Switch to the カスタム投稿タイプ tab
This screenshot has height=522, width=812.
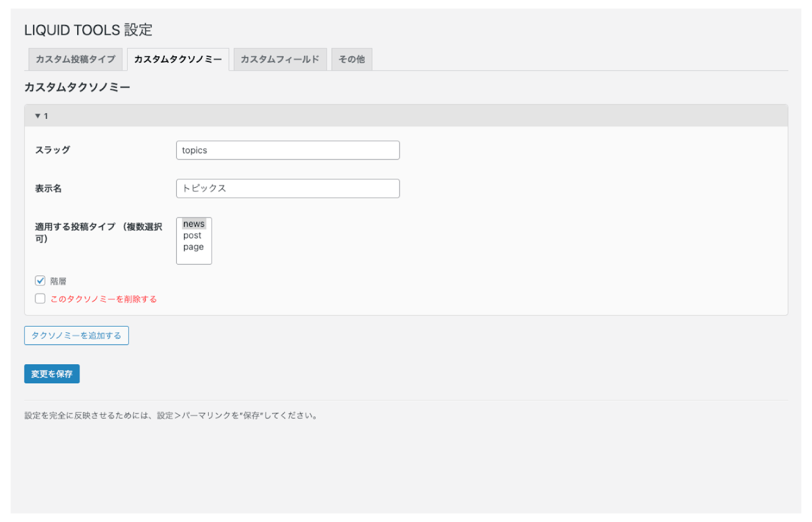[x=75, y=59]
